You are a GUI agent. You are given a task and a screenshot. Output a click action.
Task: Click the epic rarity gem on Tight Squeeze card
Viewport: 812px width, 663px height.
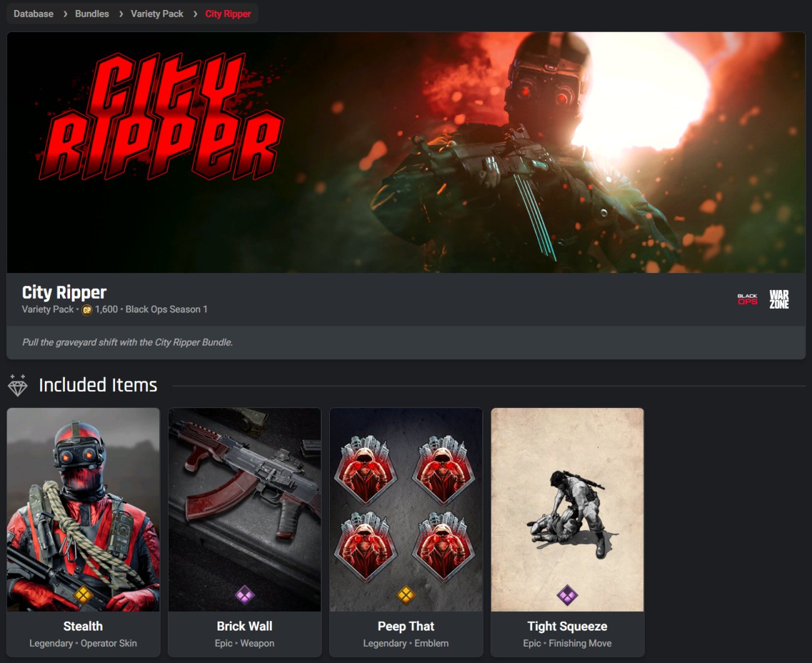click(567, 595)
